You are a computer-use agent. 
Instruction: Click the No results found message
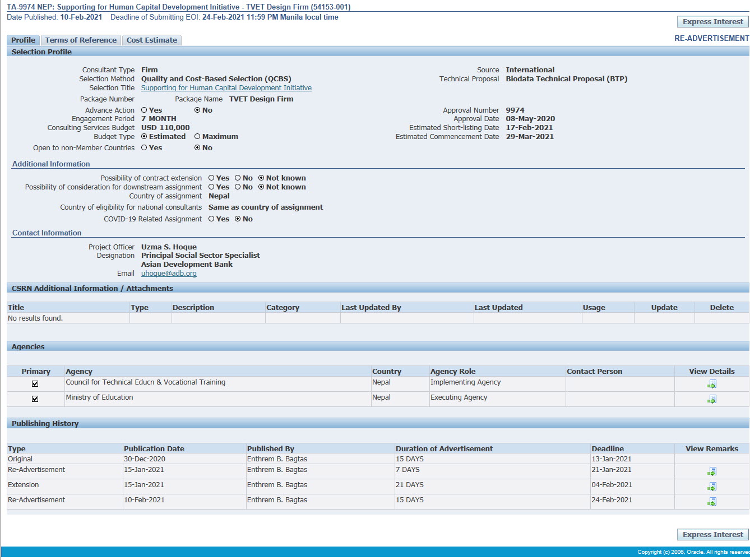click(35, 318)
